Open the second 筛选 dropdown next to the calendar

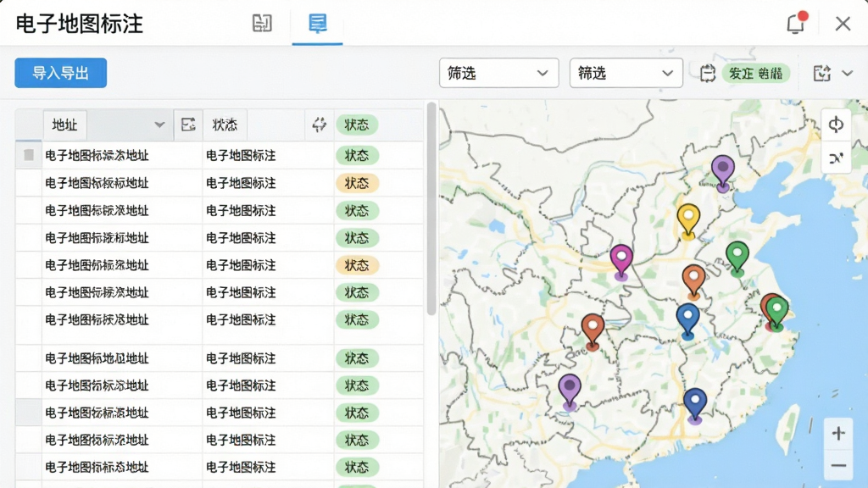coord(626,73)
